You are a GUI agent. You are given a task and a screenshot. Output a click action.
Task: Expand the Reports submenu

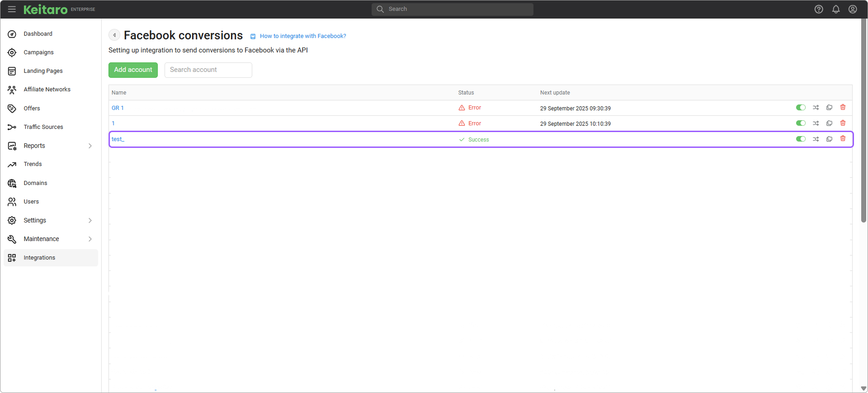[x=90, y=146]
